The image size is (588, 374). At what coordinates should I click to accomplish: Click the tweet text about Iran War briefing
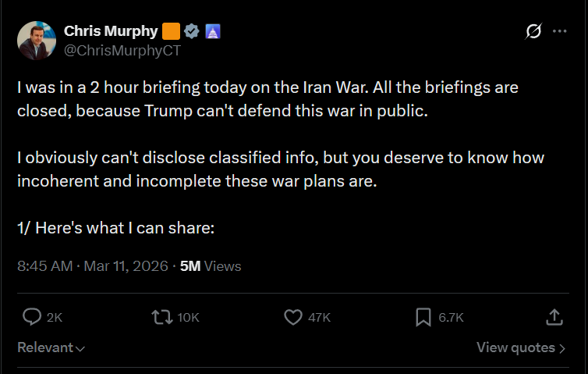coord(267,99)
